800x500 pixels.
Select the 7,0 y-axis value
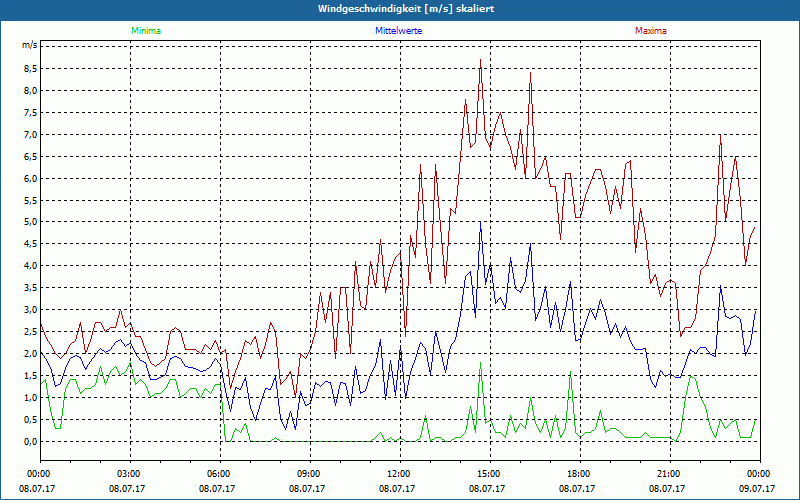(x=31, y=135)
